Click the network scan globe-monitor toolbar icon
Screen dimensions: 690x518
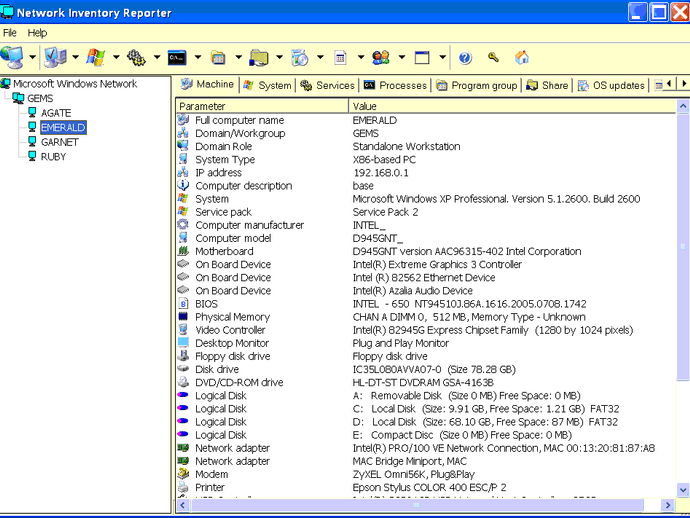(x=12, y=57)
